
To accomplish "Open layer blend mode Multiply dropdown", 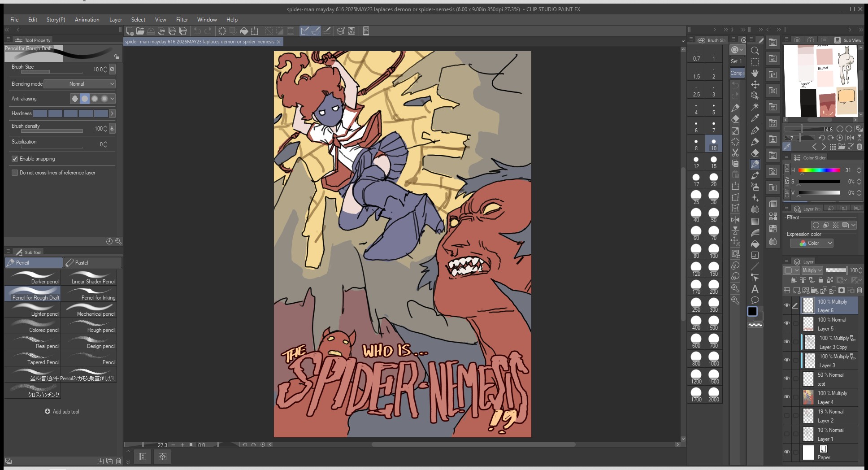I will [812, 270].
